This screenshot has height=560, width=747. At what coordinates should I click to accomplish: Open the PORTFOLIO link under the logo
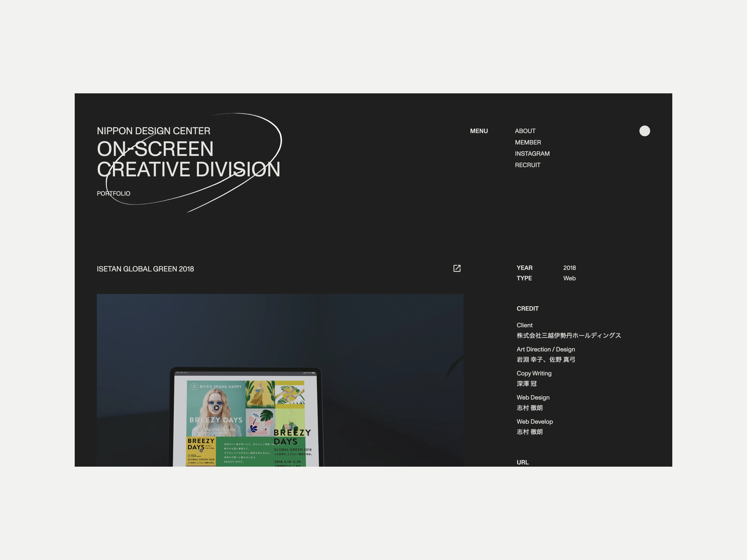tap(114, 193)
